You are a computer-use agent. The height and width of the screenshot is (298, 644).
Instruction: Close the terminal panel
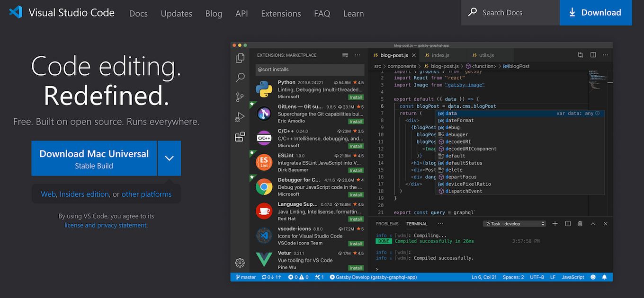605,224
